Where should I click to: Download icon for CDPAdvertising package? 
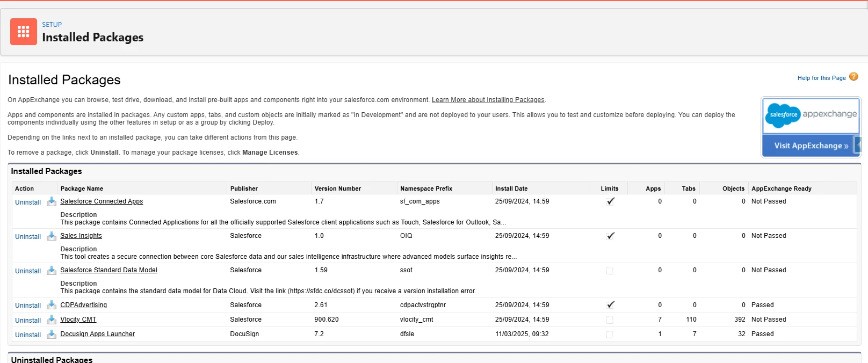(52, 304)
